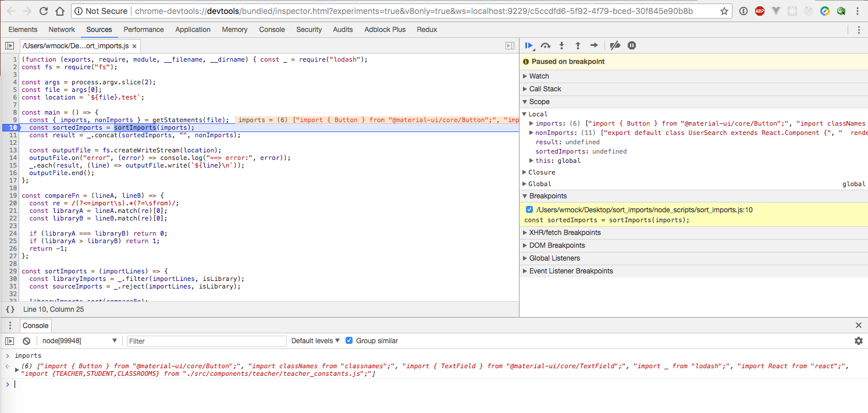868x413 pixels.
Task: Switch to the Network tab
Action: (x=62, y=30)
